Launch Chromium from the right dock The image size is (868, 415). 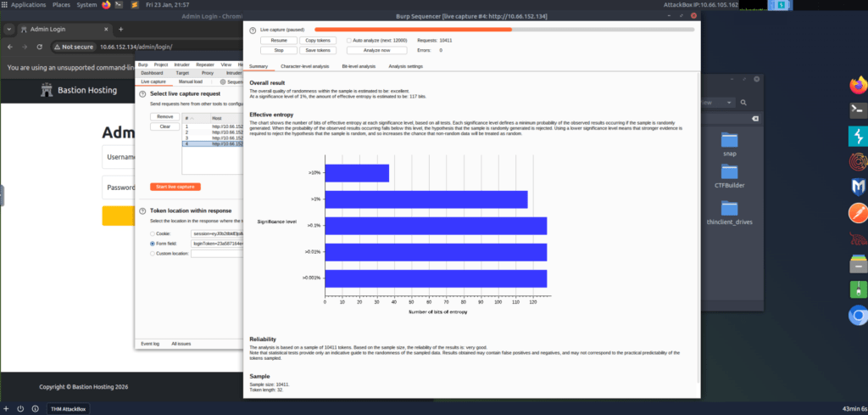(x=858, y=315)
